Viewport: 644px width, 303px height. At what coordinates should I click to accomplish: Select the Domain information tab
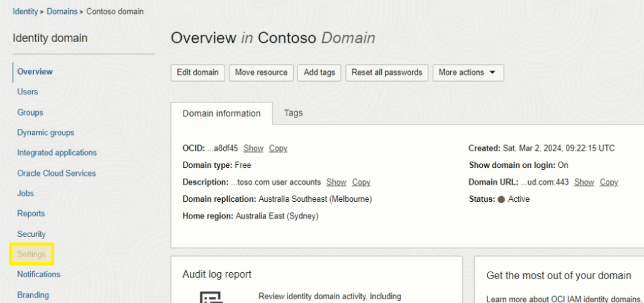click(221, 114)
